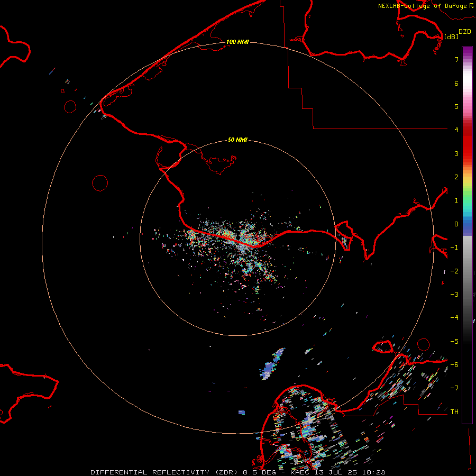Click the 2 value on the color scale

pyautogui.click(x=456, y=177)
